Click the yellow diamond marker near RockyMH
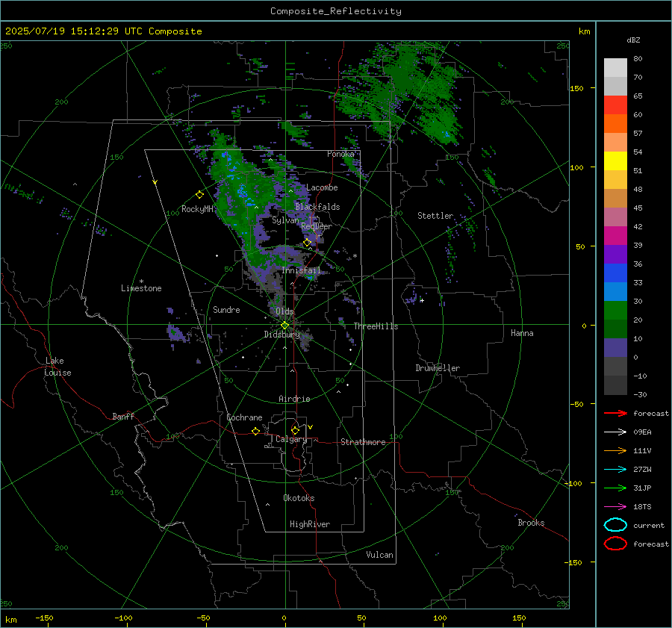The height and width of the screenshot is (628, 672). 199,195
